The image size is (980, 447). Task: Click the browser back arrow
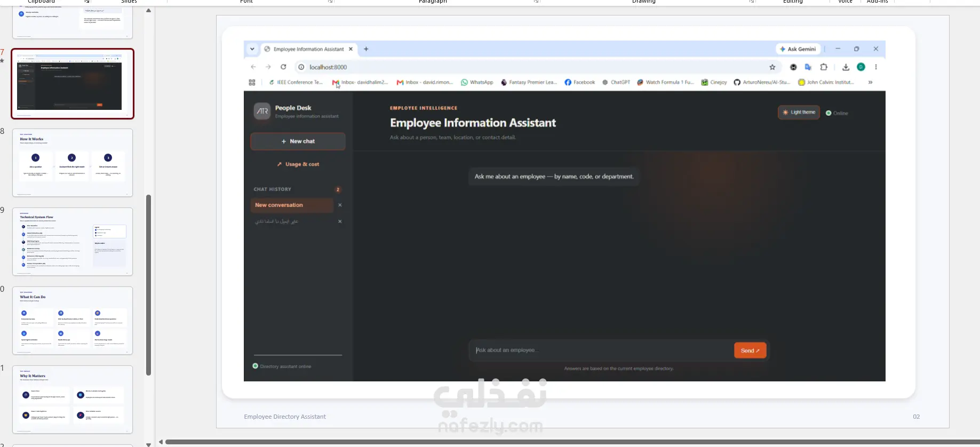(x=253, y=67)
